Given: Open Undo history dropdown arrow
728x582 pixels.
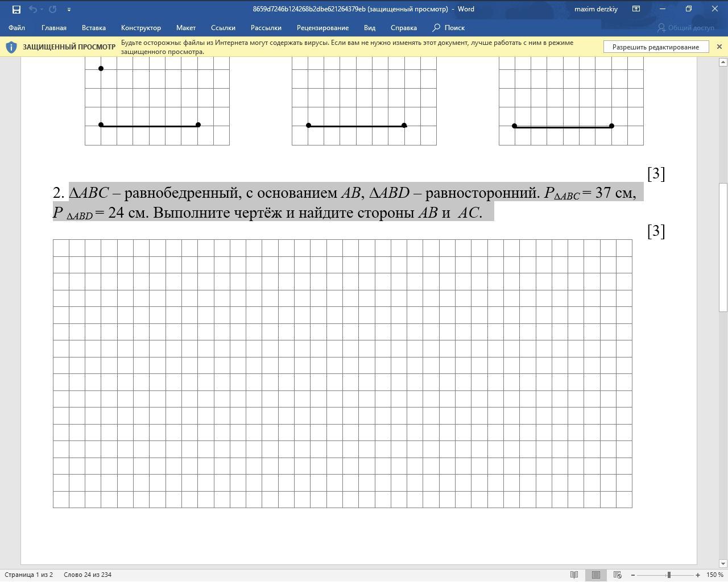Looking at the screenshot, I should 42,9.
